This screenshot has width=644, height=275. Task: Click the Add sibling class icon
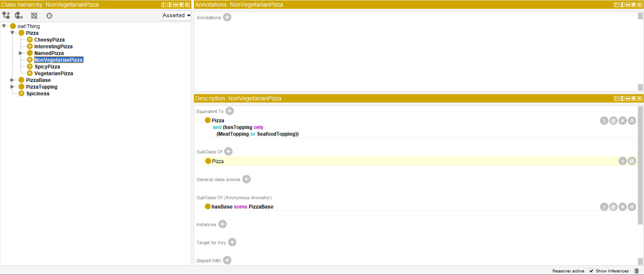click(x=19, y=15)
